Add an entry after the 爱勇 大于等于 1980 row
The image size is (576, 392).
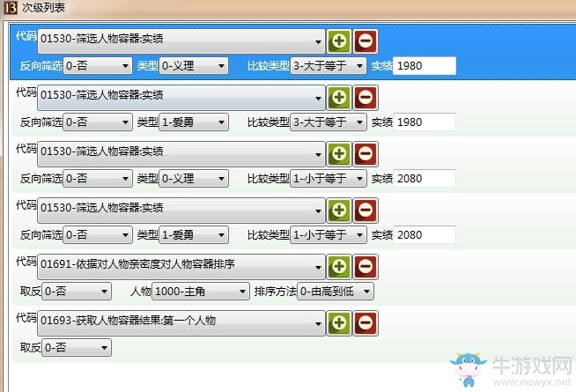339,98
